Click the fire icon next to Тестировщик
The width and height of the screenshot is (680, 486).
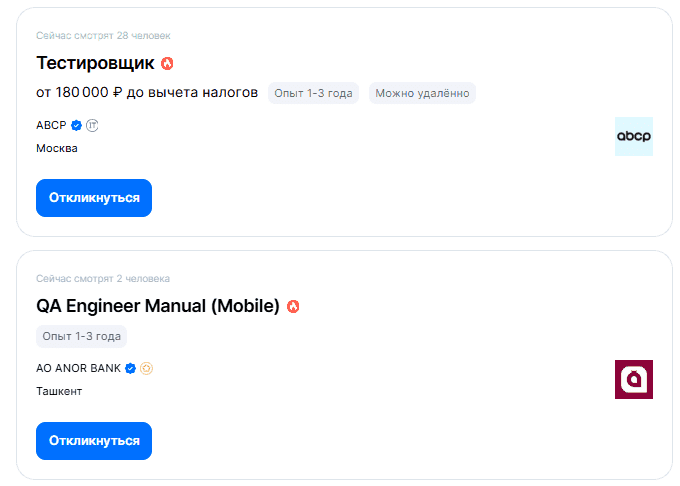[x=167, y=63]
